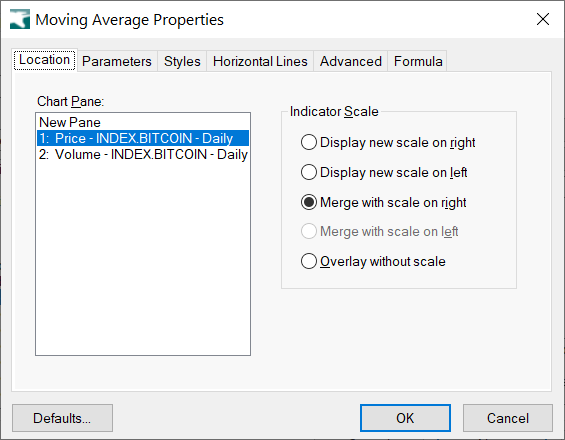Switch to the Horizontal Lines tab
This screenshot has height=440, width=565.
(260, 61)
